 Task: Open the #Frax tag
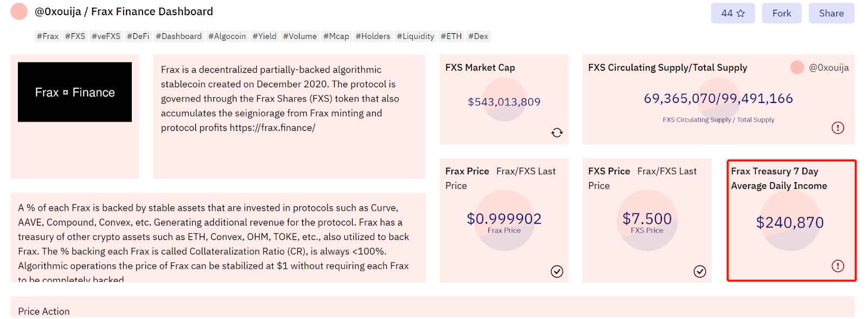48,36
